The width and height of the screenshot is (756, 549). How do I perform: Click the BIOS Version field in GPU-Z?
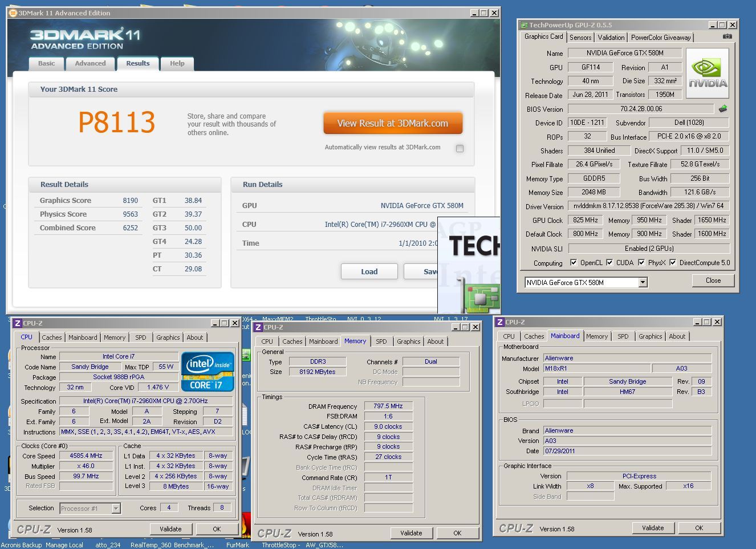(x=641, y=109)
